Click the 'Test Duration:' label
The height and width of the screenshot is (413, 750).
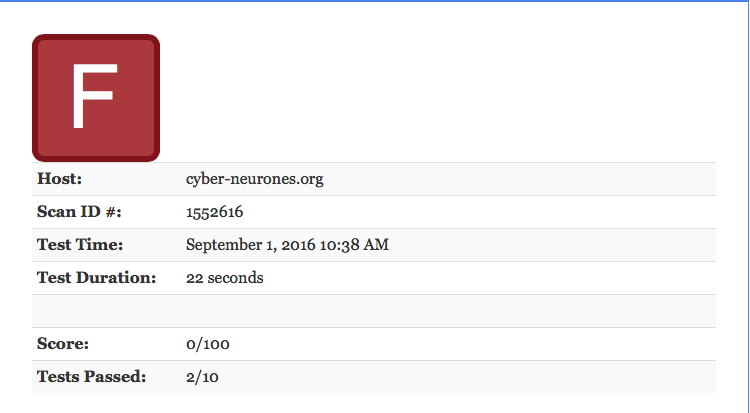[97, 278]
